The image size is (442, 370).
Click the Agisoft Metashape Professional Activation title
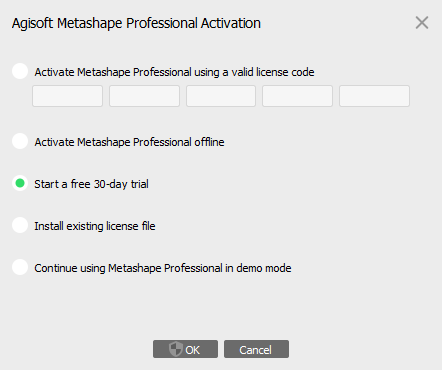tap(136, 23)
